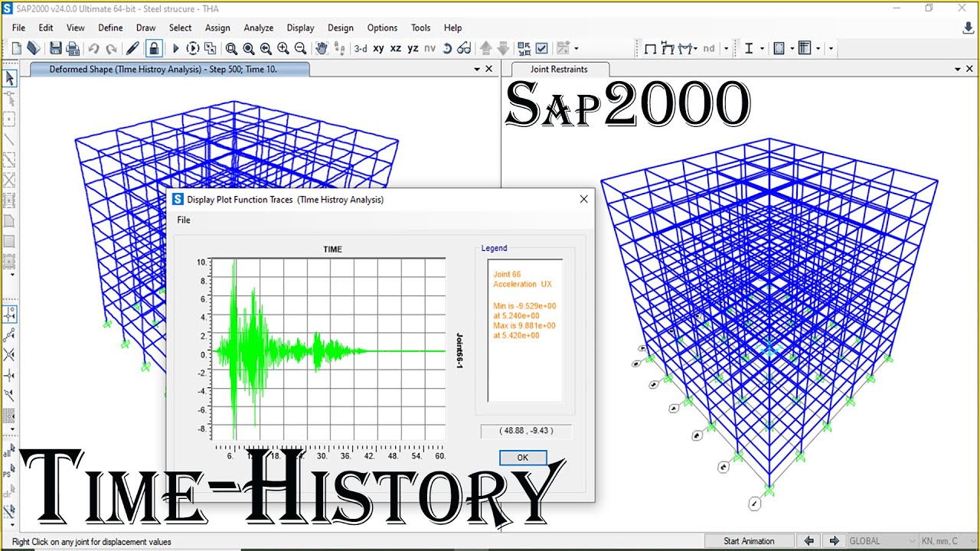
Task: Click the perspective glasses icon
Action: (464, 48)
